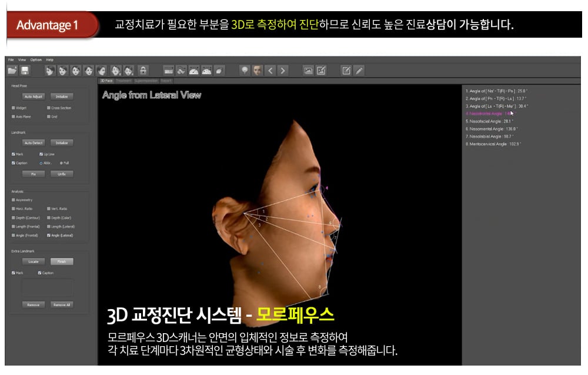This screenshot has height=375, width=588.
Task: Click the note edit icon left of pencil
Action: point(346,71)
